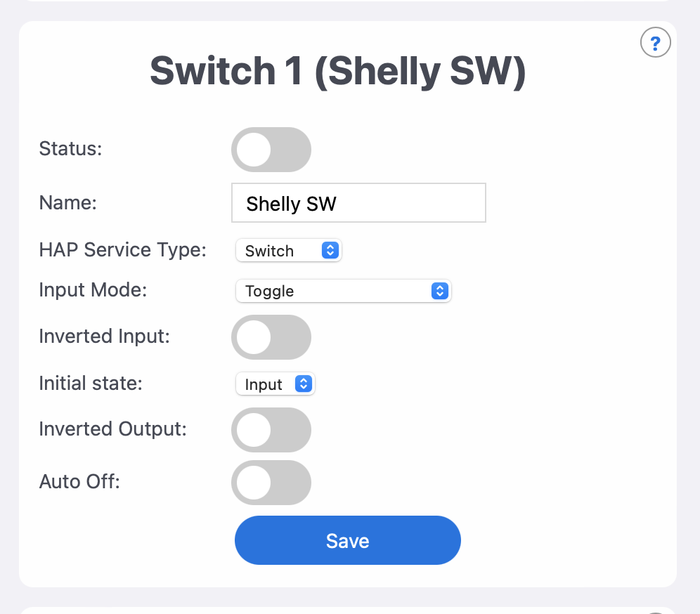Click the Switch 1 (Shelly SW) heading
Screen dimensions: 700x614
tap(337, 71)
